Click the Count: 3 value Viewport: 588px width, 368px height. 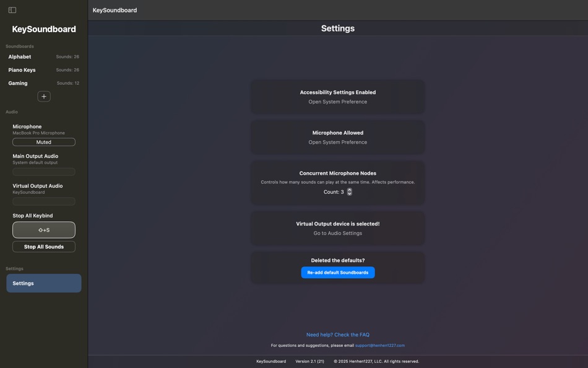[x=334, y=192]
